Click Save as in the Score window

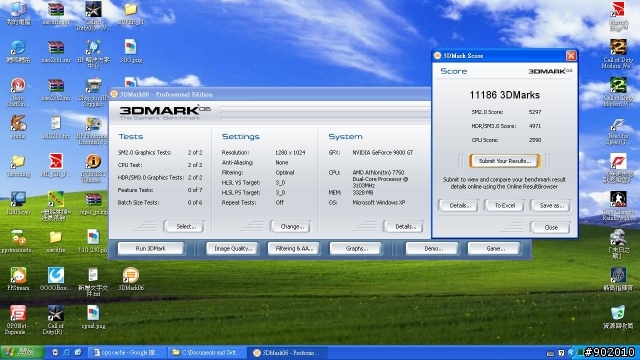click(551, 205)
